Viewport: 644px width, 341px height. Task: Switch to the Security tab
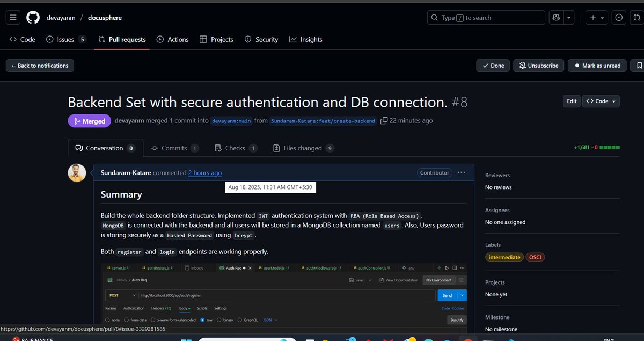point(261,39)
